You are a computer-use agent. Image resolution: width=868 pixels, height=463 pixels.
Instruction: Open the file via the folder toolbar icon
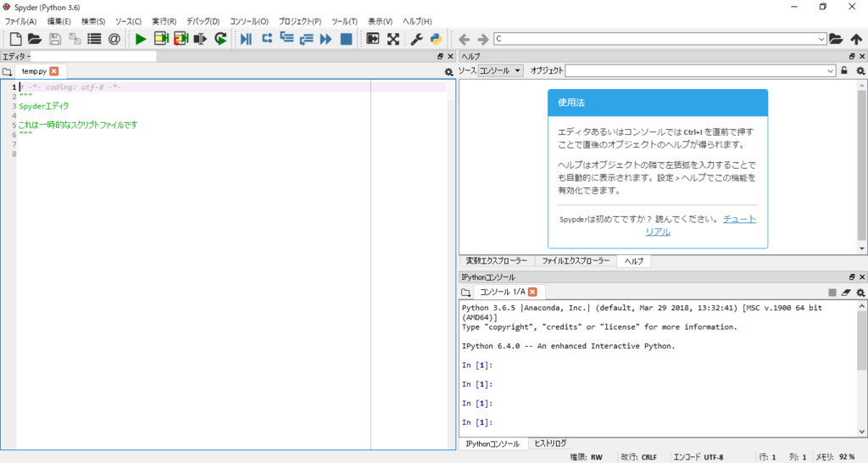click(35, 39)
